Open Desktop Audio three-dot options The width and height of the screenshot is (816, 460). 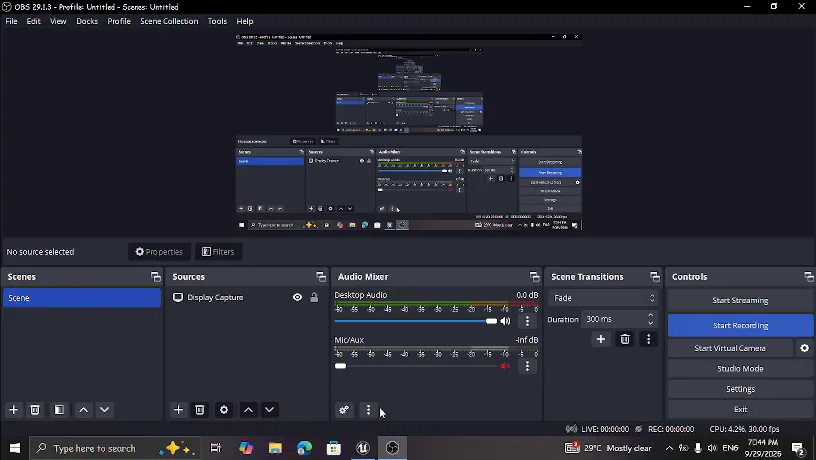click(527, 321)
